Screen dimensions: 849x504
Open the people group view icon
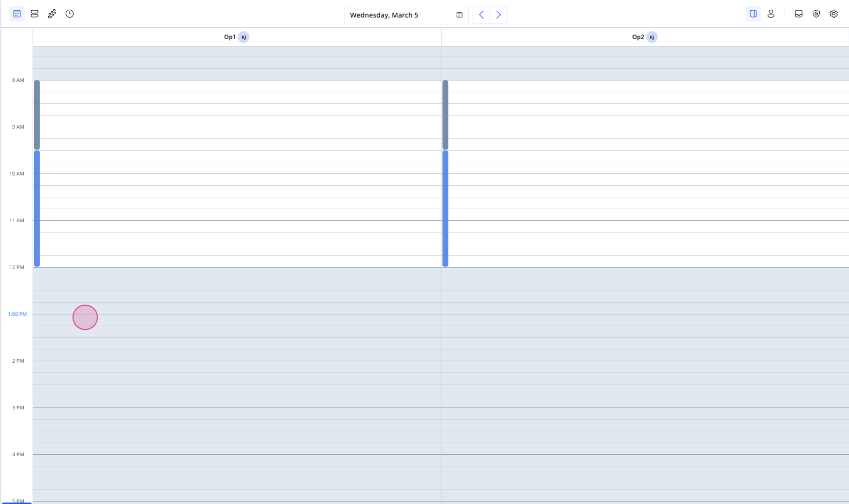point(52,14)
